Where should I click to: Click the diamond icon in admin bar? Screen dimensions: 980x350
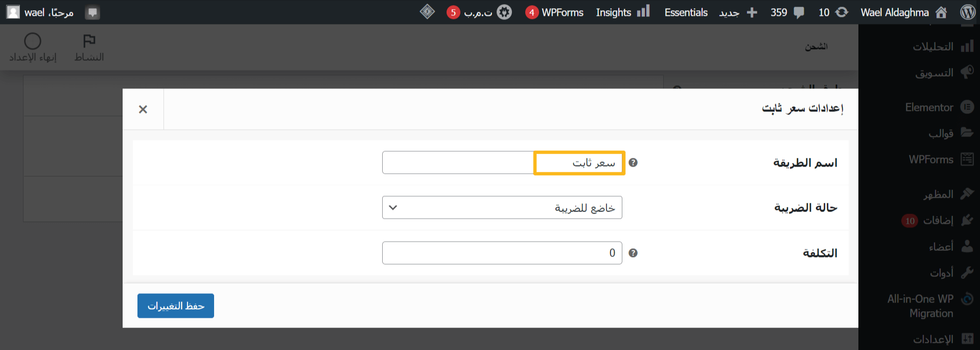click(427, 12)
